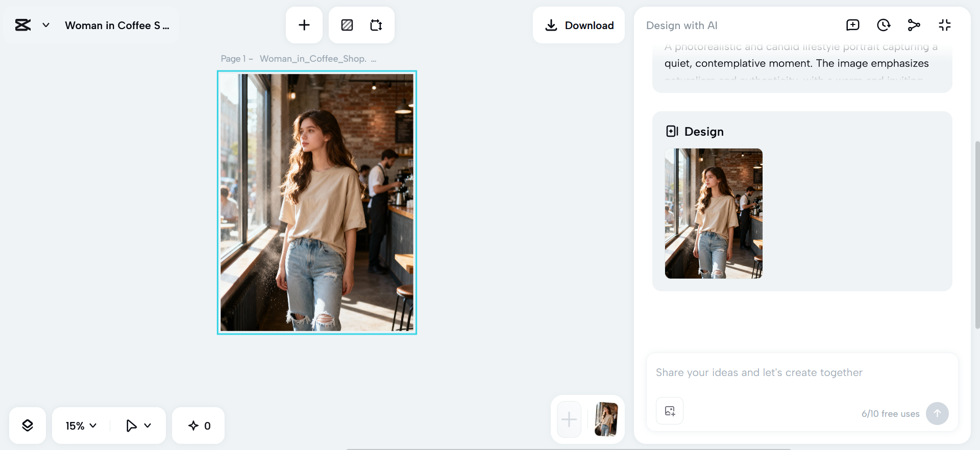Start a new AI chat
The width and height of the screenshot is (980, 450).
tap(852, 25)
